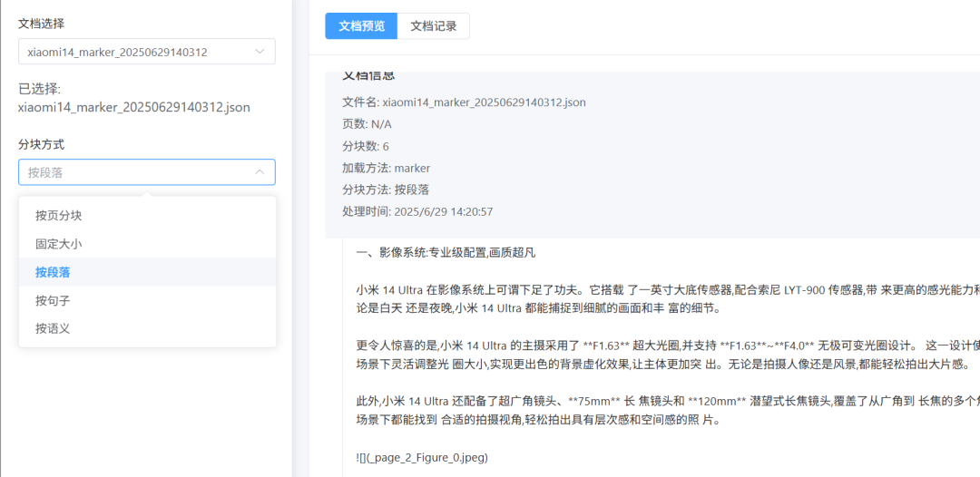Click 文档选择 label
Image resolution: width=980 pixels, height=477 pixels.
(x=41, y=24)
